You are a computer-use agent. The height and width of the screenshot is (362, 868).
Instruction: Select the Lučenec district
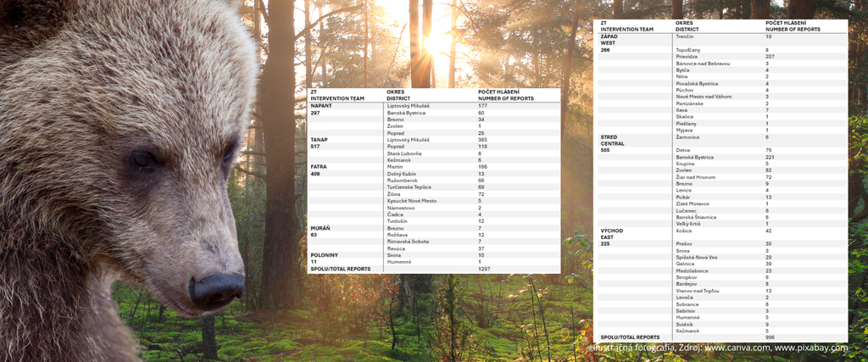click(686, 210)
